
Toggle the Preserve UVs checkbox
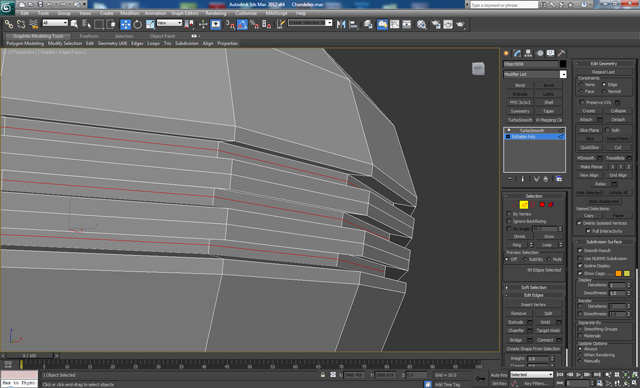pyautogui.click(x=582, y=102)
